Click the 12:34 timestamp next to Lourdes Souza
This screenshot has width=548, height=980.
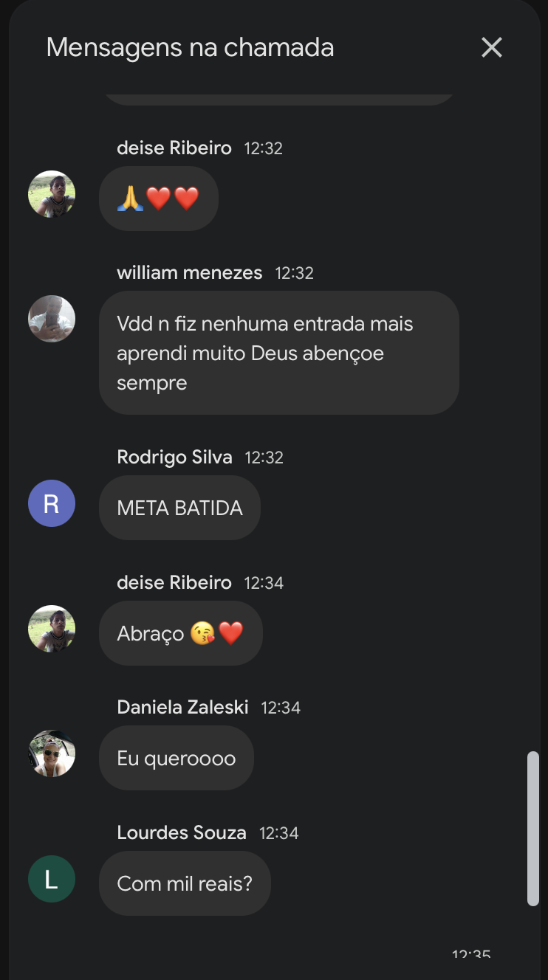point(278,834)
